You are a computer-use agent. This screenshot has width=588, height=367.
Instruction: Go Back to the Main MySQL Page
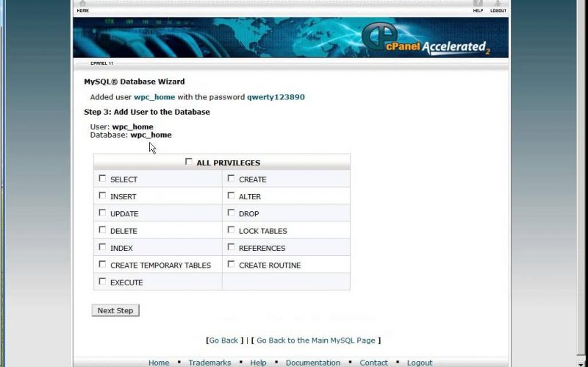coord(315,341)
